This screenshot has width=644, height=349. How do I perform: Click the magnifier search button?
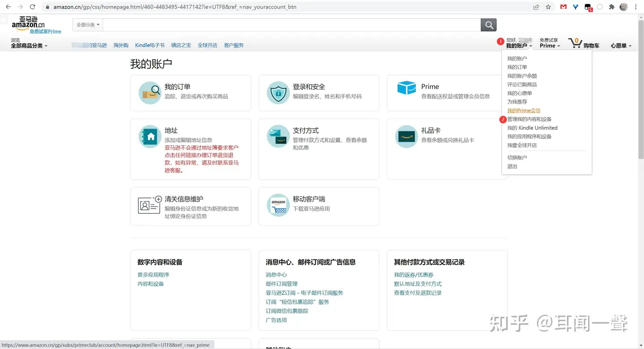click(488, 25)
